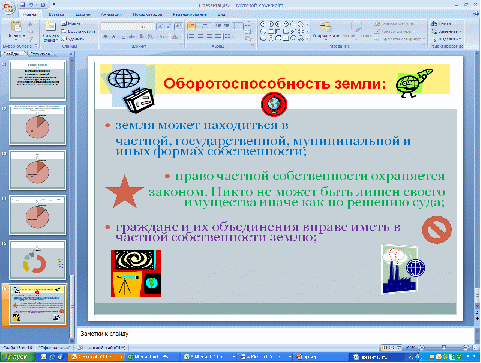Click the Start button on the taskbar
The width and height of the screenshot is (481, 363).
[x=17, y=357]
